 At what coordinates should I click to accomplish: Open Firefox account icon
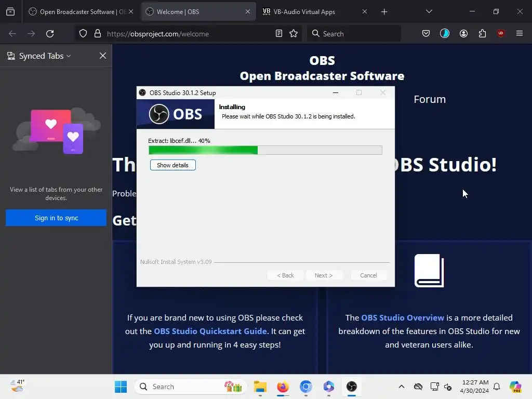coord(463,33)
